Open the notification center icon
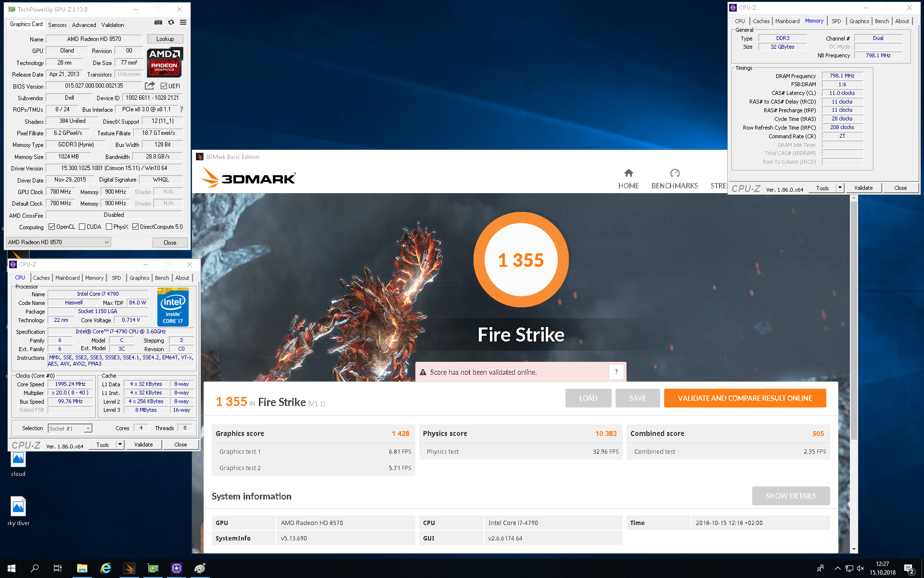The image size is (924, 578). tap(909, 569)
